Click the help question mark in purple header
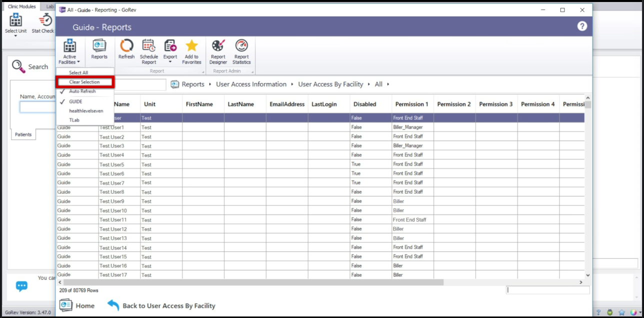This screenshot has width=644, height=318. [x=582, y=27]
